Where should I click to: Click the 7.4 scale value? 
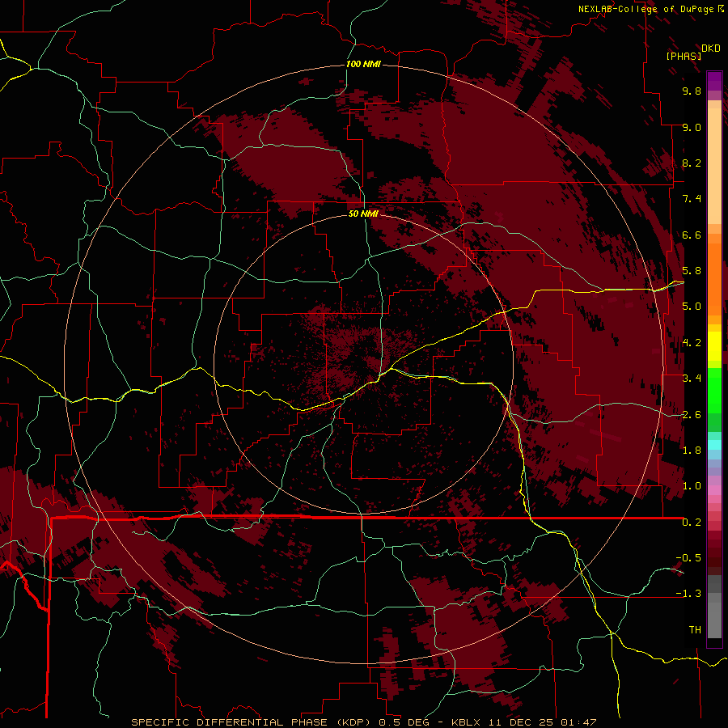point(692,199)
